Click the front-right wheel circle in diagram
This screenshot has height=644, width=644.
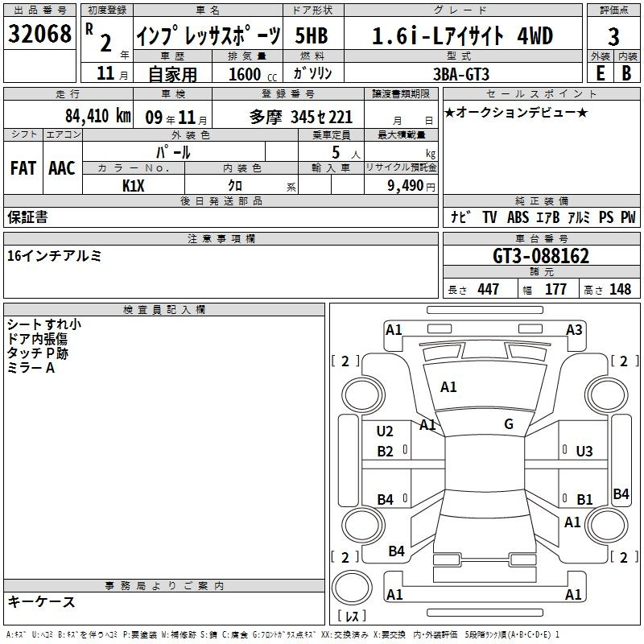tap(606, 395)
